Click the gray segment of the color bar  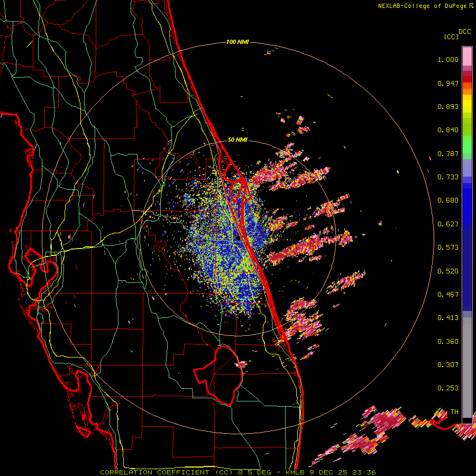tap(467, 368)
